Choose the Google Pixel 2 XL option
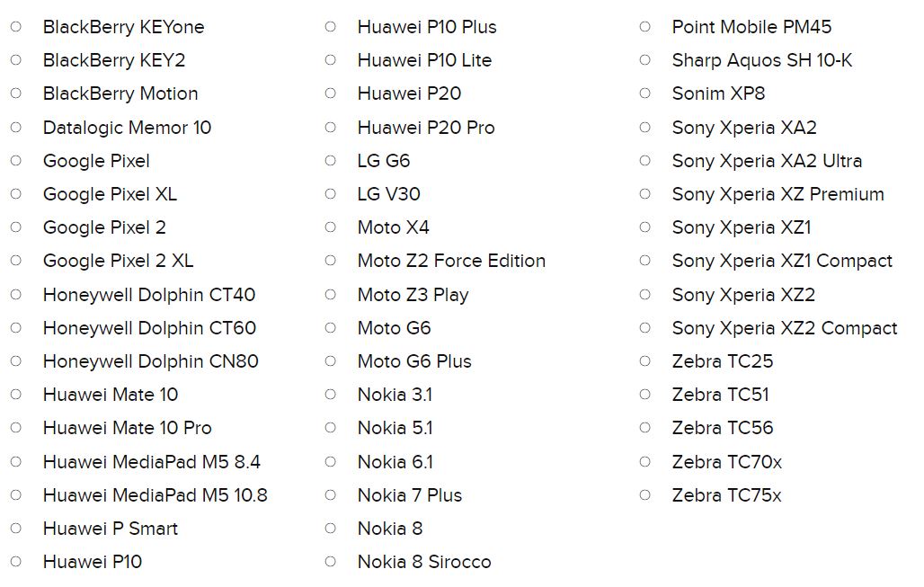Viewport: 924px width, 587px height. tap(16, 261)
